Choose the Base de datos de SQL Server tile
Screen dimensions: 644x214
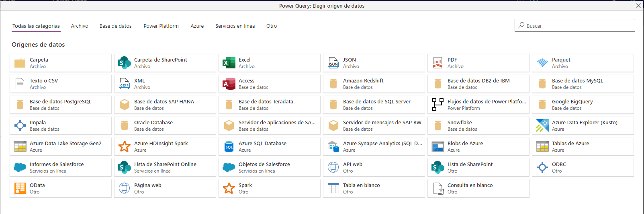[x=374, y=105]
